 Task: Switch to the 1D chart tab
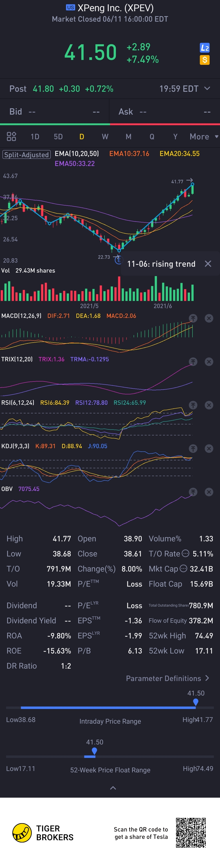click(35, 136)
